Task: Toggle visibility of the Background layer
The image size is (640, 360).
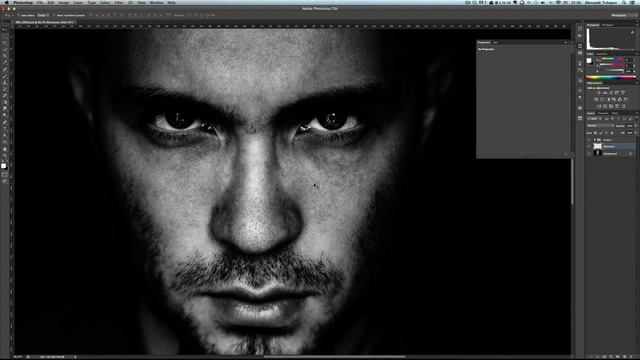Action: coord(589,153)
